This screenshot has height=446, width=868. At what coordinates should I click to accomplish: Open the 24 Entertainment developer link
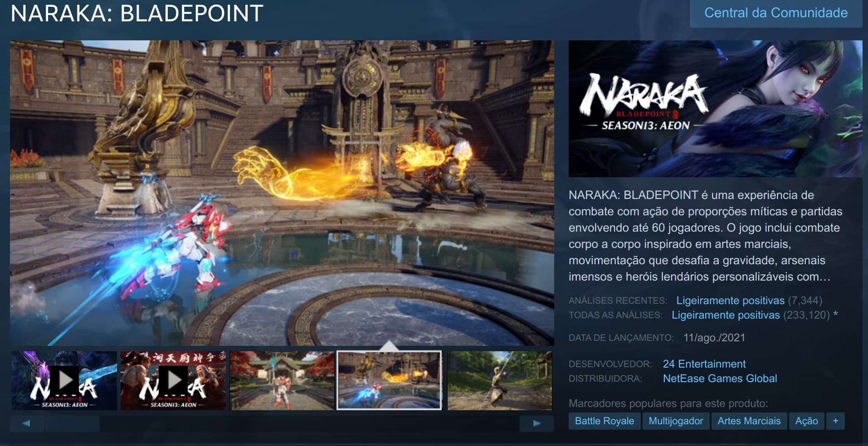pyautogui.click(x=704, y=364)
